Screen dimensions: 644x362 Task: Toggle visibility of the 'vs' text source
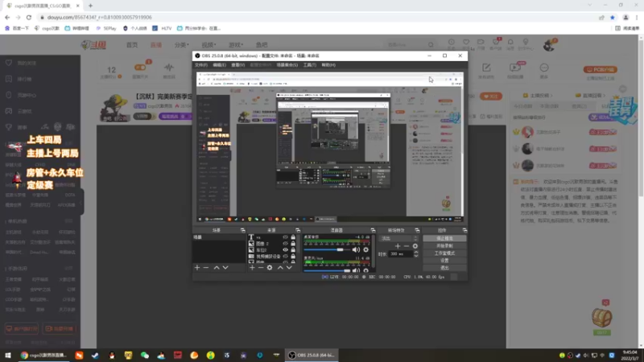[285, 237]
